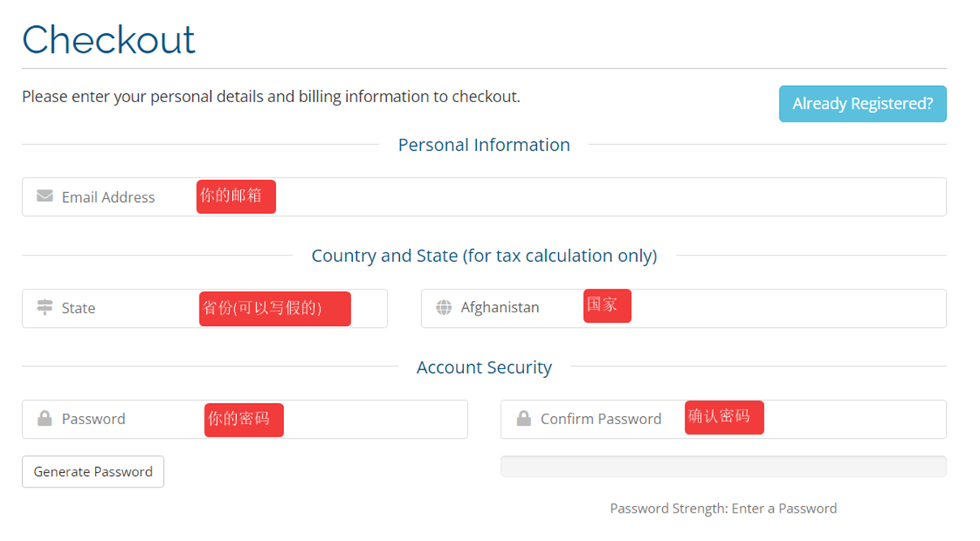The image size is (980, 541).
Task: Click the lock icon in the Password field
Action: 45,419
